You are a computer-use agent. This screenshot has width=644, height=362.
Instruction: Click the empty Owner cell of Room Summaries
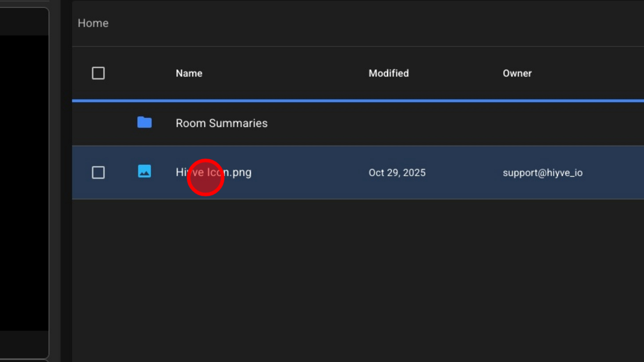coord(542,123)
